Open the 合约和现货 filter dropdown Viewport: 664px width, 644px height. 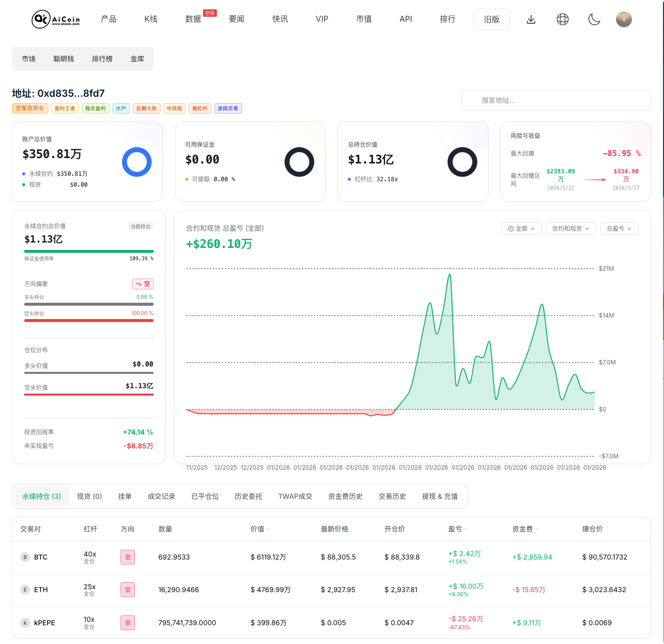click(571, 229)
